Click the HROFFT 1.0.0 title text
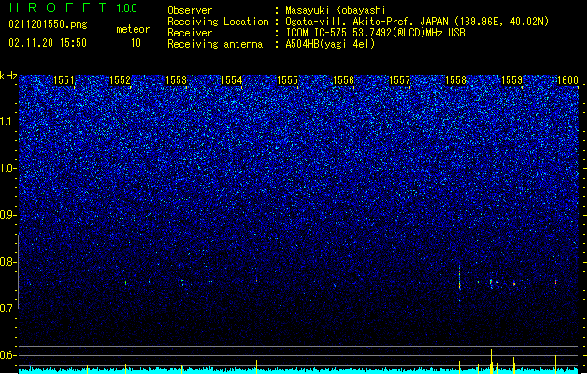This screenshot has width=588, height=374. 74,7
